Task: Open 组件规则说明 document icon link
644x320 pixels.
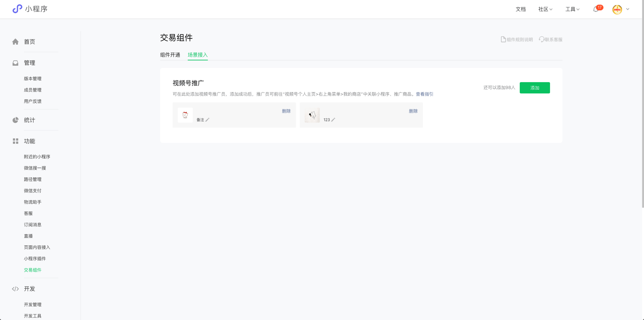Action: click(503, 39)
